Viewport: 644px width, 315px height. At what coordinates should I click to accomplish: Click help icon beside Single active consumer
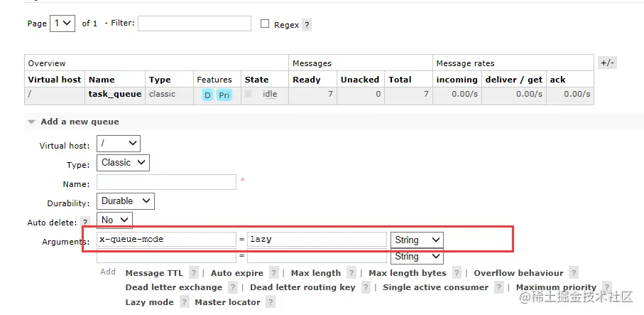pyautogui.click(x=498, y=287)
